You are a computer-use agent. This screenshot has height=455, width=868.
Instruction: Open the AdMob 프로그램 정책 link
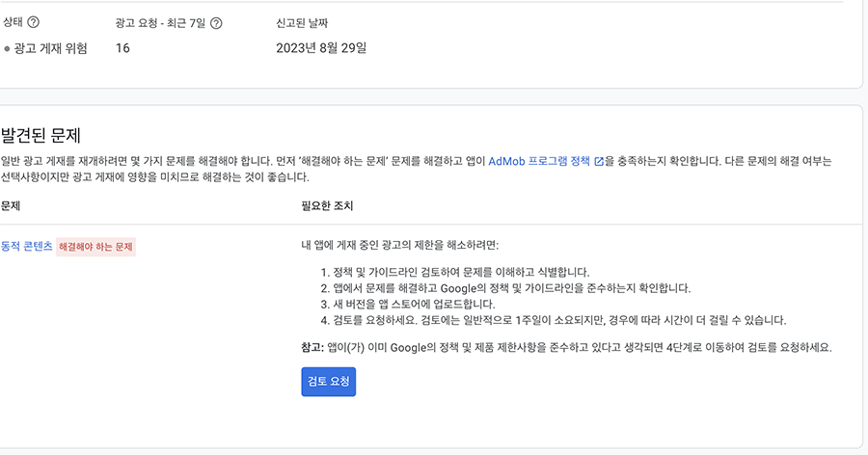(539, 161)
